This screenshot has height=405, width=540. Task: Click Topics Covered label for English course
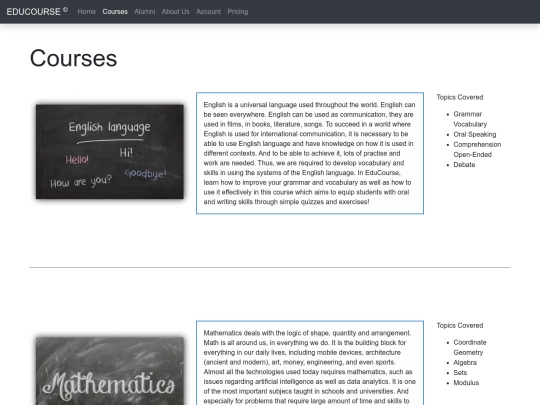coord(460,97)
